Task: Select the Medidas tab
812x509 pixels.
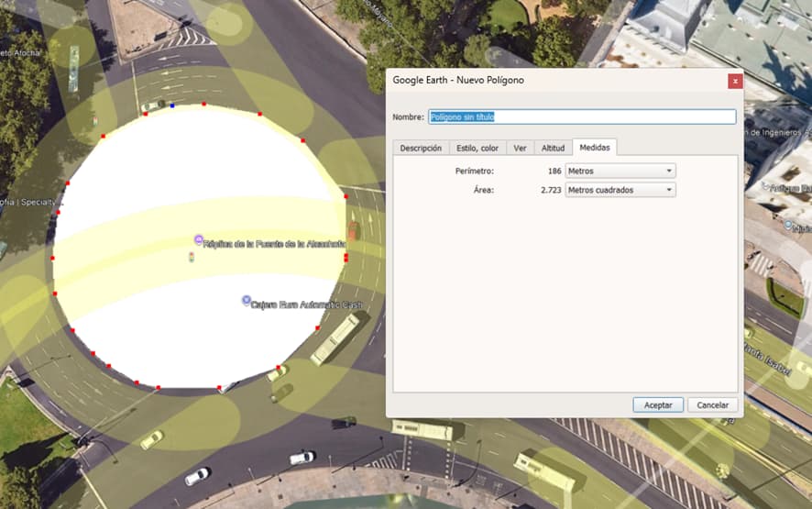Action: point(594,148)
